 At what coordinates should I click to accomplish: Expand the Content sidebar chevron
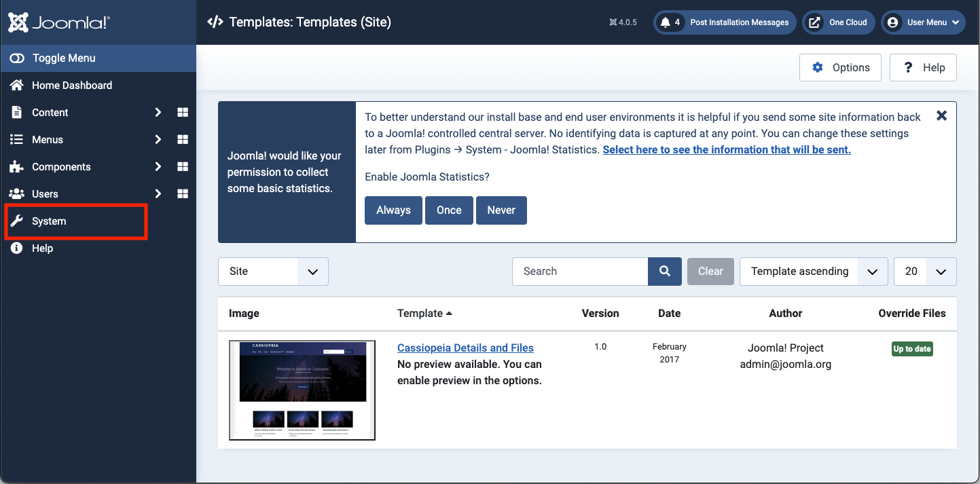(158, 112)
